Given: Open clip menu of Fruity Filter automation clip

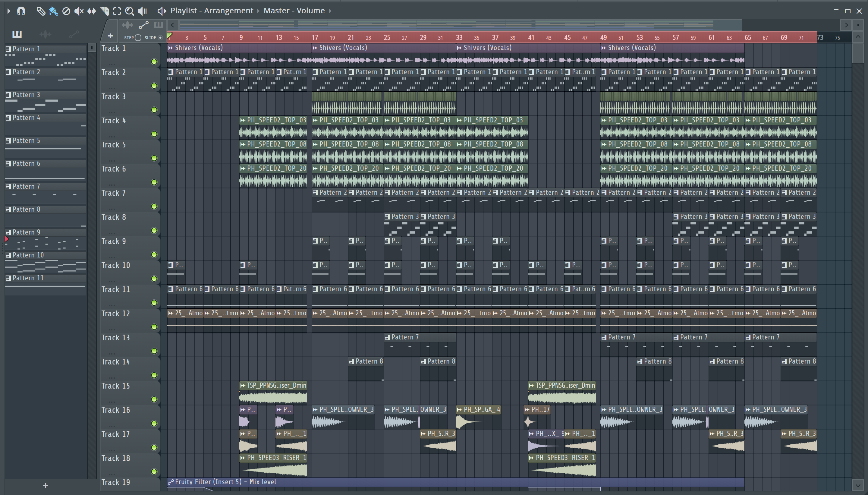Looking at the screenshot, I should 171,482.
